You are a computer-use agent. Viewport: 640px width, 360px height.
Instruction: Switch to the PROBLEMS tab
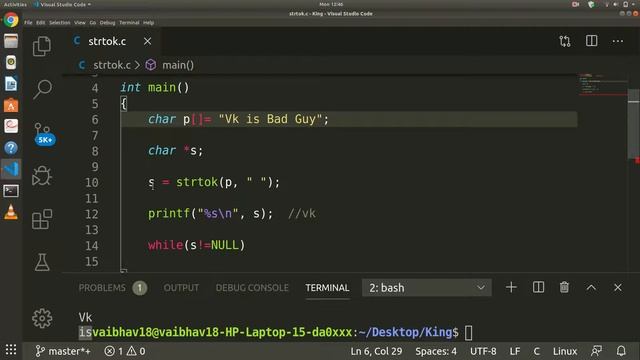(x=102, y=288)
